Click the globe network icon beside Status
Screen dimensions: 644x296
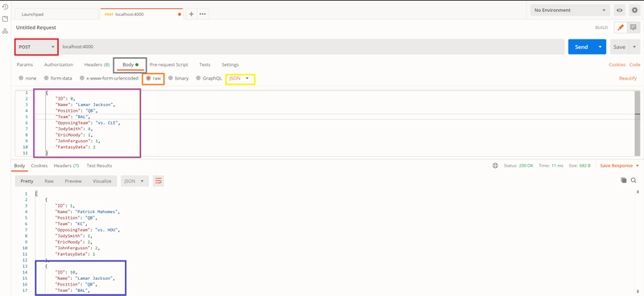tap(495, 166)
